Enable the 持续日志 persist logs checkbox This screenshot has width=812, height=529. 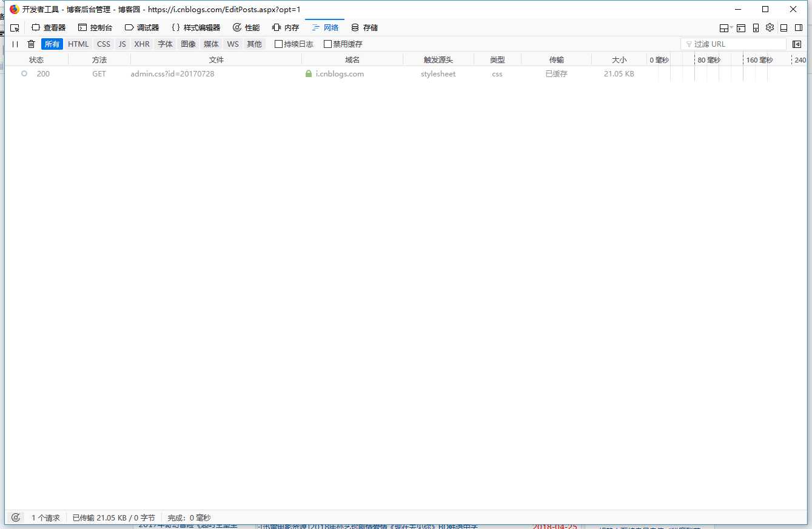[279, 44]
